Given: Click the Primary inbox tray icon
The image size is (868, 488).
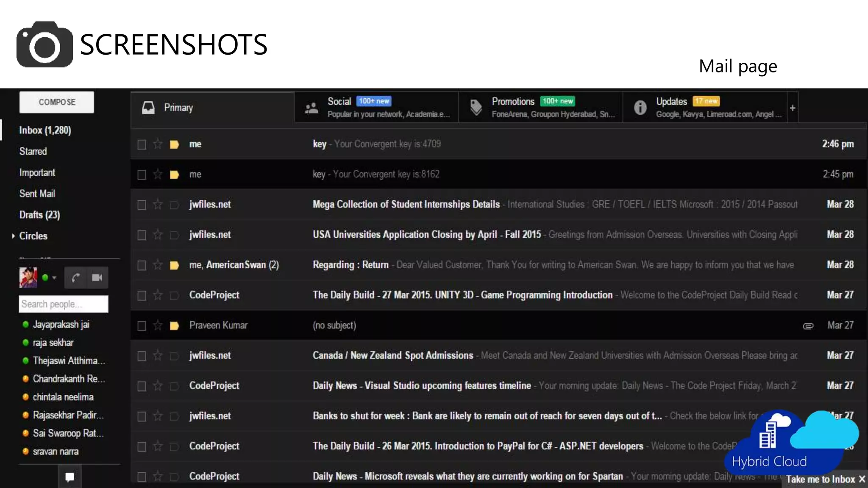Looking at the screenshot, I should pyautogui.click(x=148, y=108).
